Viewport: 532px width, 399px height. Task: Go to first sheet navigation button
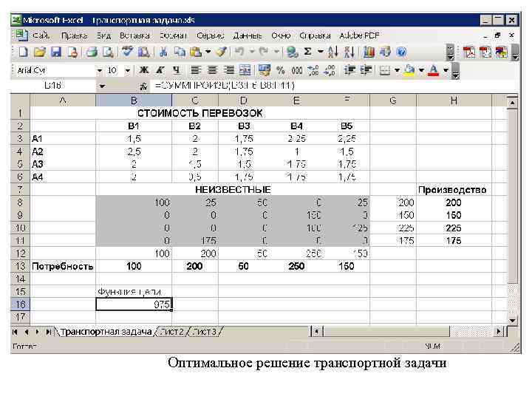point(15,332)
